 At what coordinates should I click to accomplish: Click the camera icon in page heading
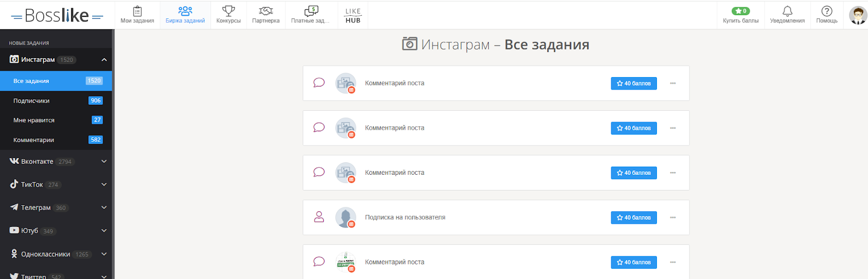coord(410,43)
